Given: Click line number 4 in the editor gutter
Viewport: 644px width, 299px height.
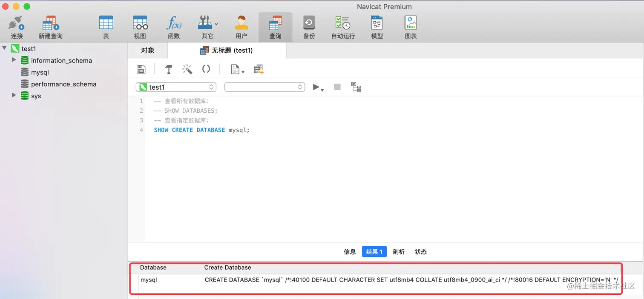Looking at the screenshot, I should (141, 130).
